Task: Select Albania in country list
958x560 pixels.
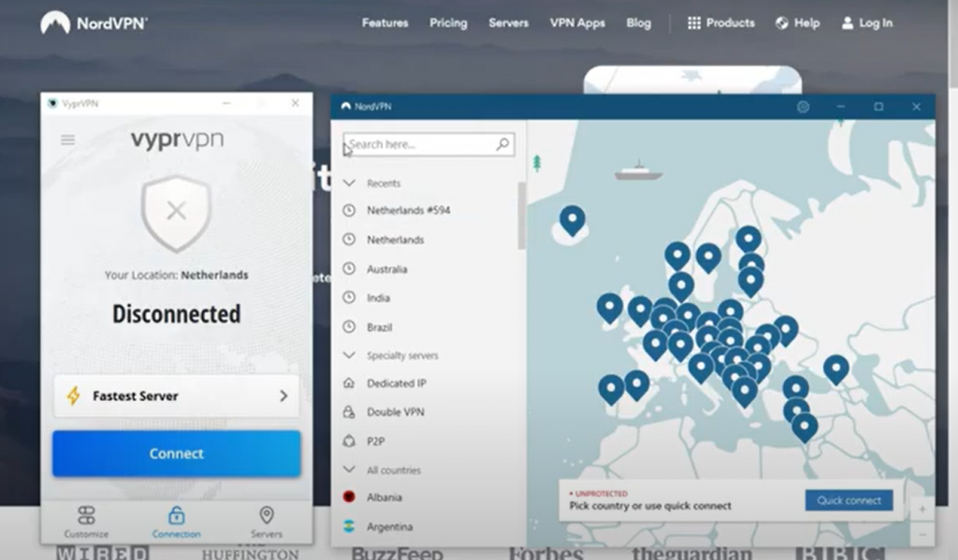Action: tap(385, 497)
